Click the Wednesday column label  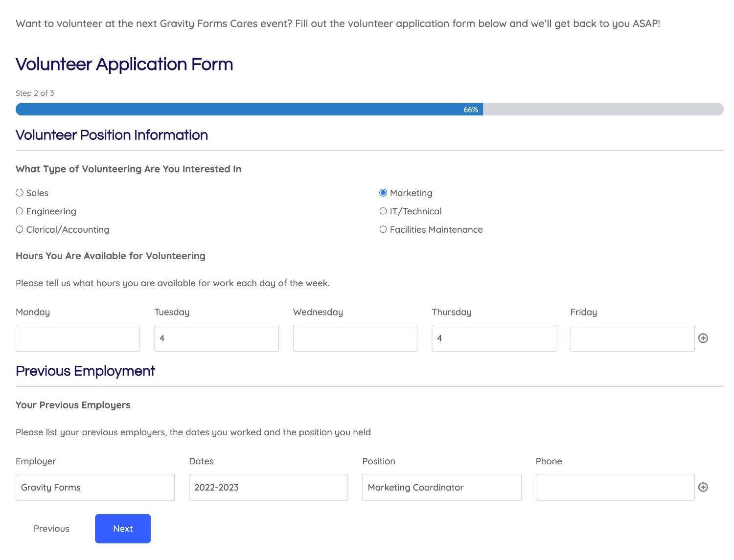coord(318,312)
